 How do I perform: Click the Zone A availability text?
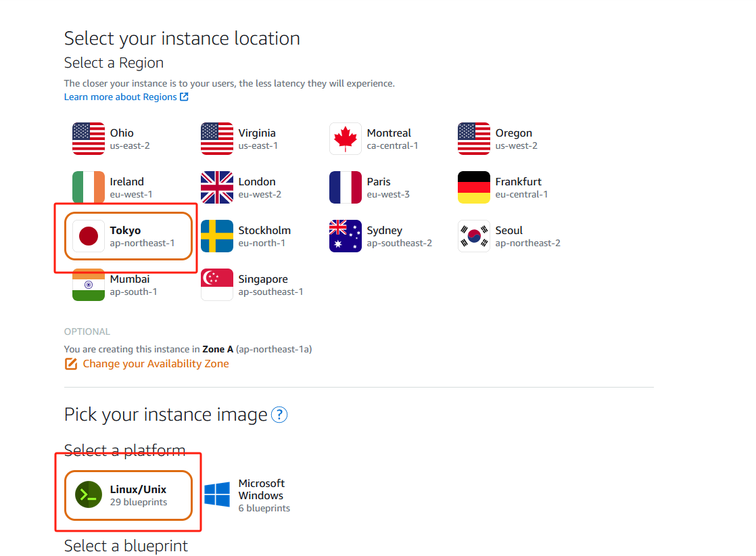(x=218, y=349)
